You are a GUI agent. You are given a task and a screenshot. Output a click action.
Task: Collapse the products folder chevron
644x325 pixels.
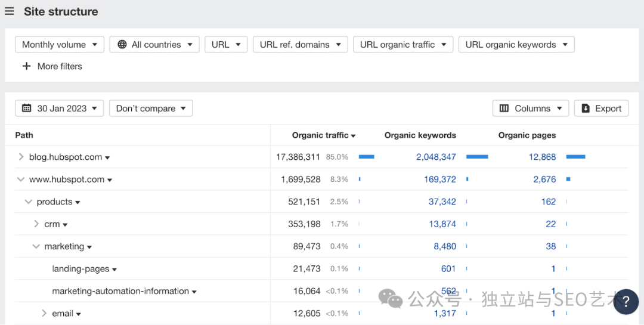point(29,202)
